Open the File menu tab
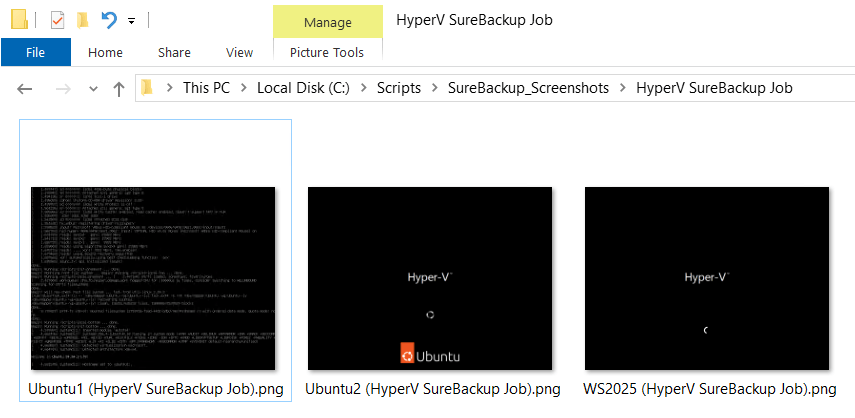855x418 pixels. tap(35, 52)
